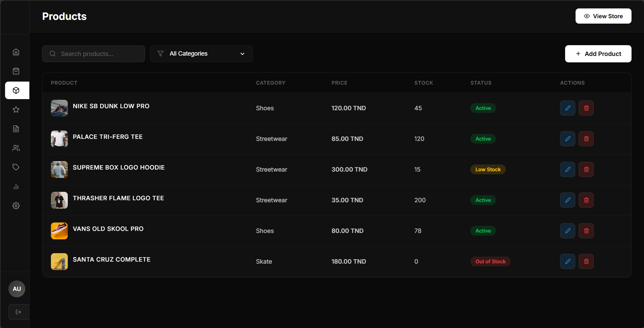Focus the Search products input field
The image size is (644, 328).
click(93, 54)
